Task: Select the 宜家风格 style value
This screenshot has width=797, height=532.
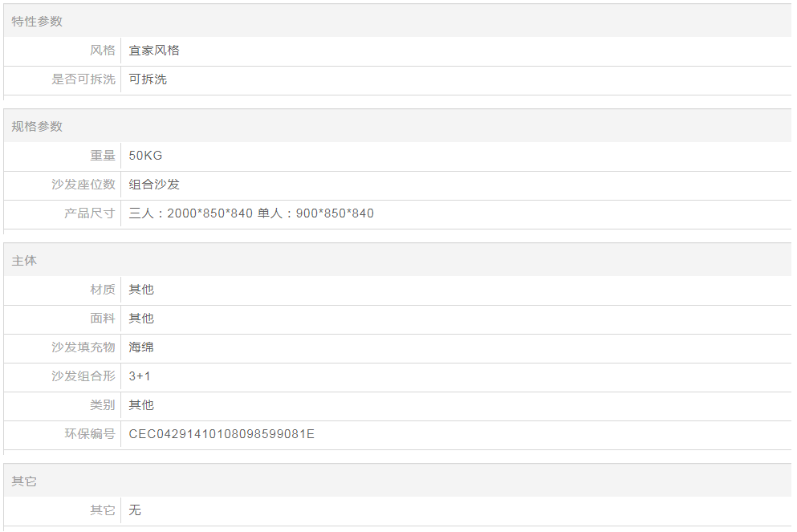Action: tap(154, 51)
